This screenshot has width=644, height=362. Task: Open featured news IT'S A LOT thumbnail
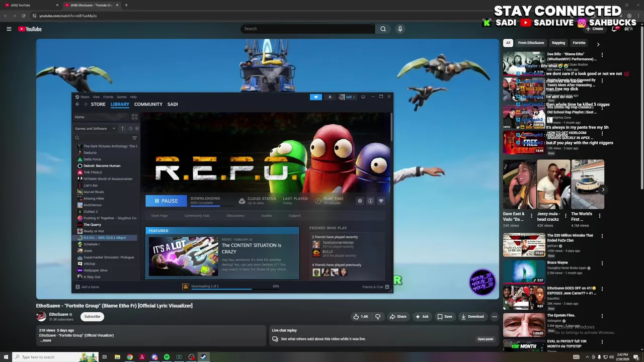point(183,256)
